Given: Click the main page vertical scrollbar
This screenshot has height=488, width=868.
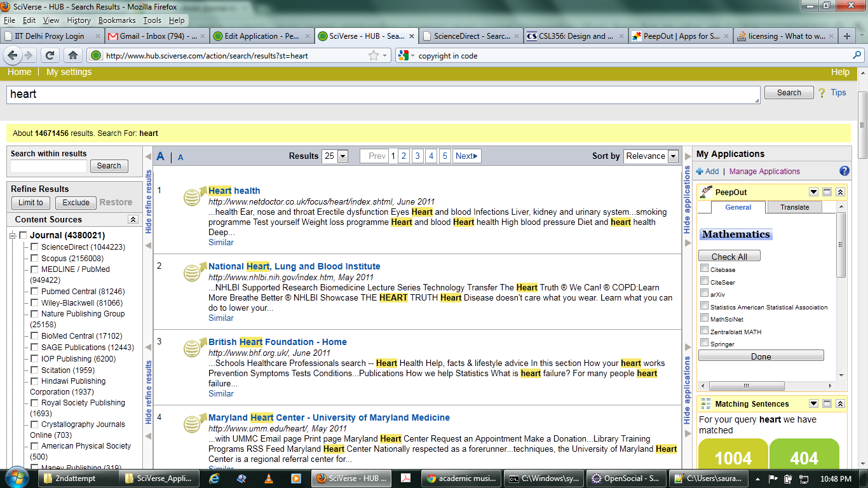Looking at the screenshot, I should tap(862, 124).
